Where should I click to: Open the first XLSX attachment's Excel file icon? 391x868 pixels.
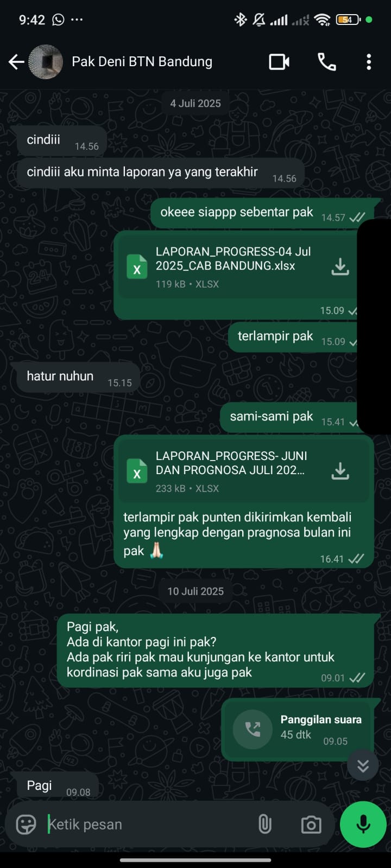pos(137,266)
